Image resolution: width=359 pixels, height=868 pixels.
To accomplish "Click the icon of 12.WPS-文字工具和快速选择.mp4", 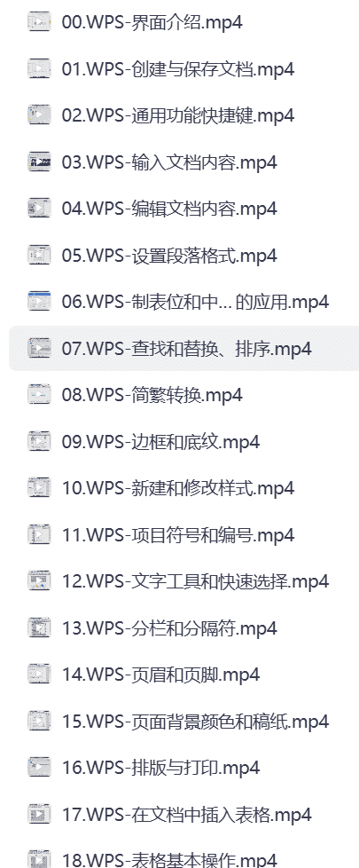I will (x=39, y=580).
